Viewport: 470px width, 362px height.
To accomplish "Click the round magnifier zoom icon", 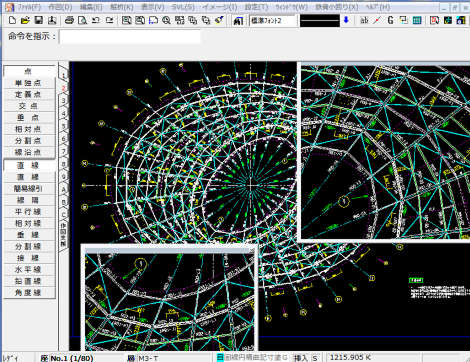I will [x=166, y=20].
